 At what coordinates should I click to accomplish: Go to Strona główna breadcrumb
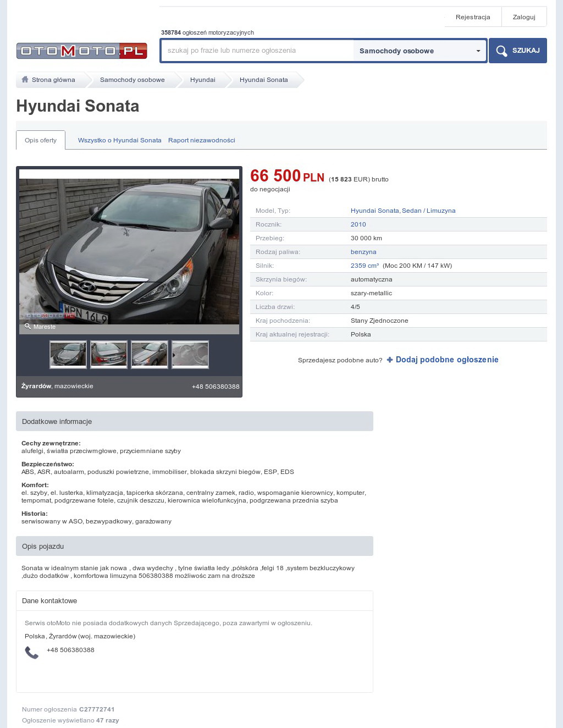(x=53, y=80)
